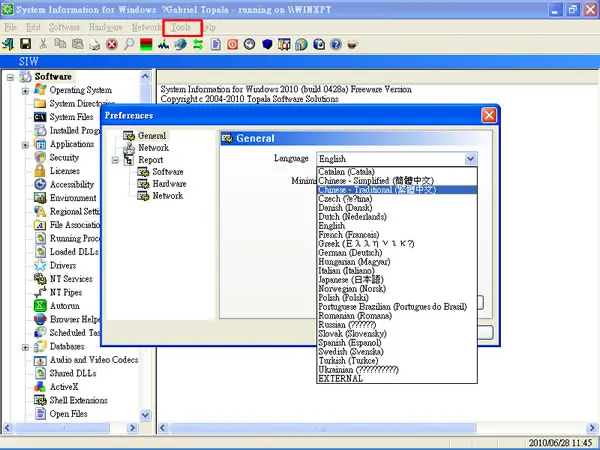
Task: Select Software under Report in Preferences
Action: coord(168,172)
